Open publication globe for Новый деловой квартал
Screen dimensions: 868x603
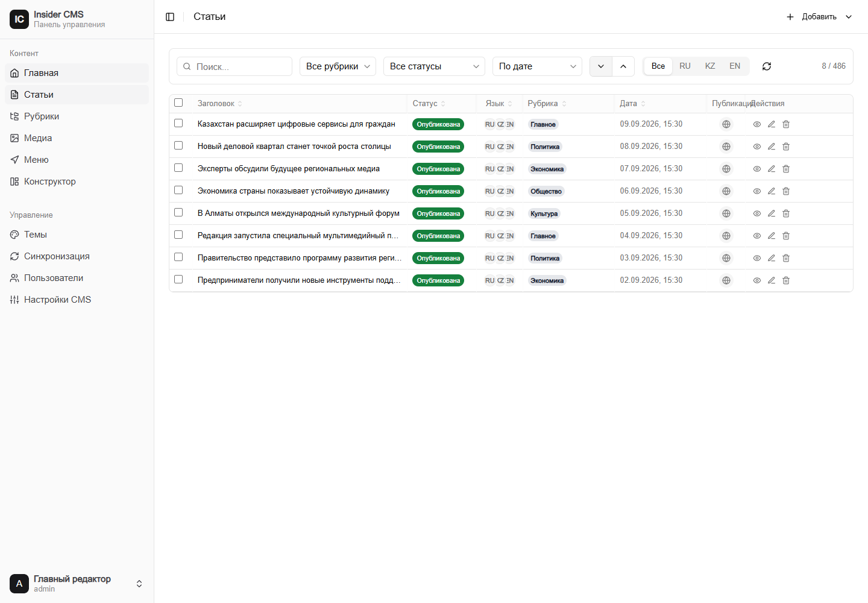tap(726, 147)
